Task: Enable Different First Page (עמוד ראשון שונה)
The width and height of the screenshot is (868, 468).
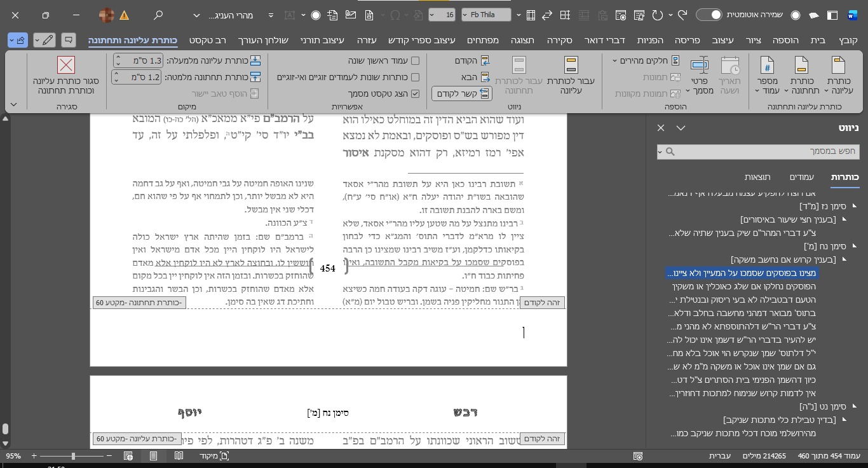Action: pos(415,61)
